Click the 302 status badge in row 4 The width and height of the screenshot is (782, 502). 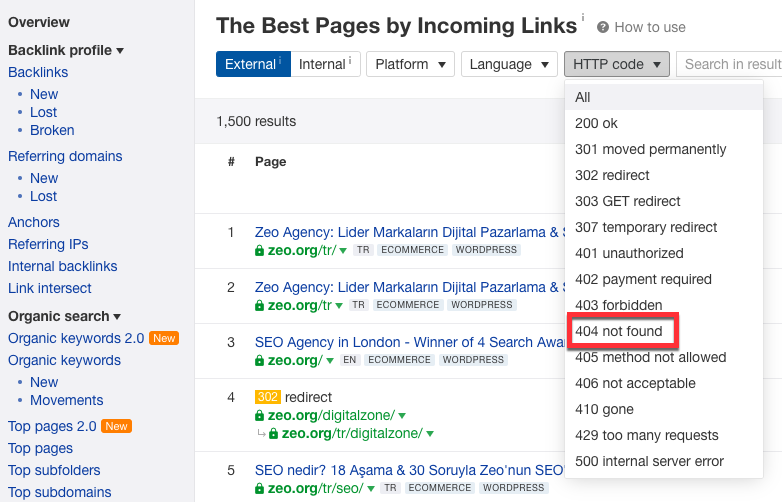268,397
